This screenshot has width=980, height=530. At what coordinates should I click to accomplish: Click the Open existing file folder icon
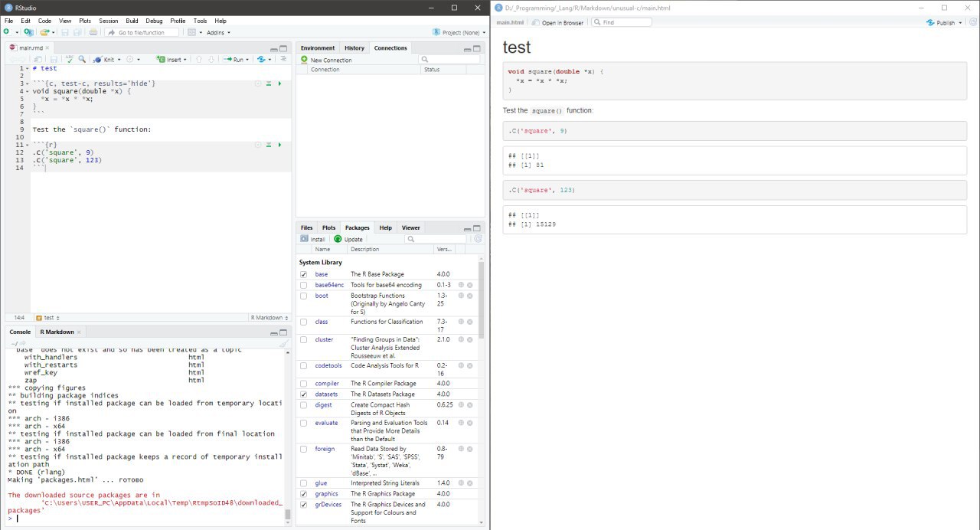pyautogui.click(x=45, y=32)
